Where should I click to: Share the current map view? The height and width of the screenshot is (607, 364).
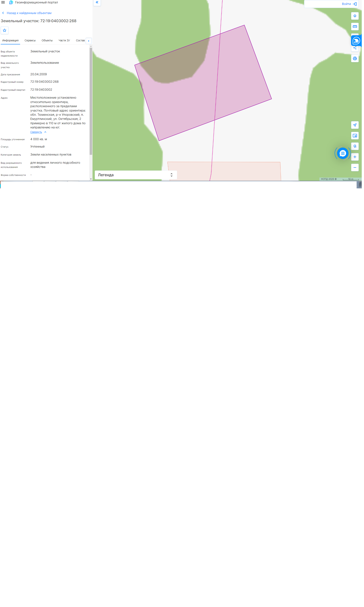[357, 48]
